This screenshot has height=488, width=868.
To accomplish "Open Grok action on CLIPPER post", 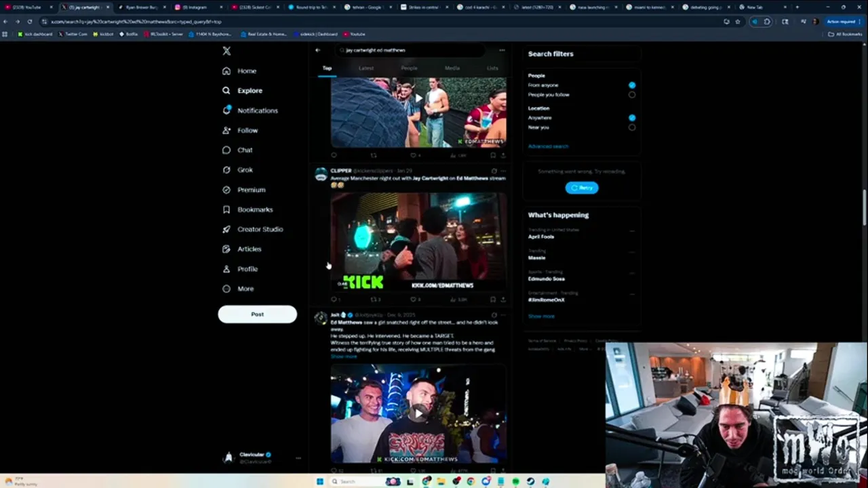I will 494,171.
